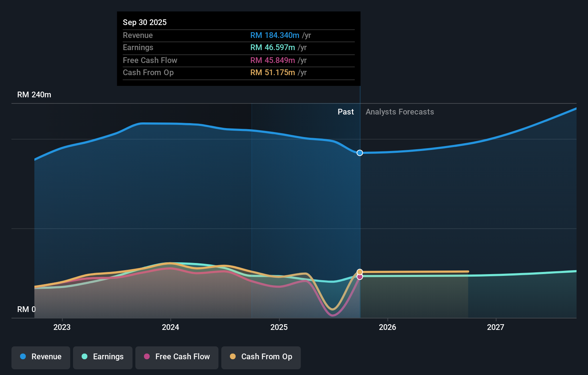Screen dimensions: 588x375
Task: Click the Revenue value RM 184.340m in tooltip
Action: pyautogui.click(x=274, y=35)
